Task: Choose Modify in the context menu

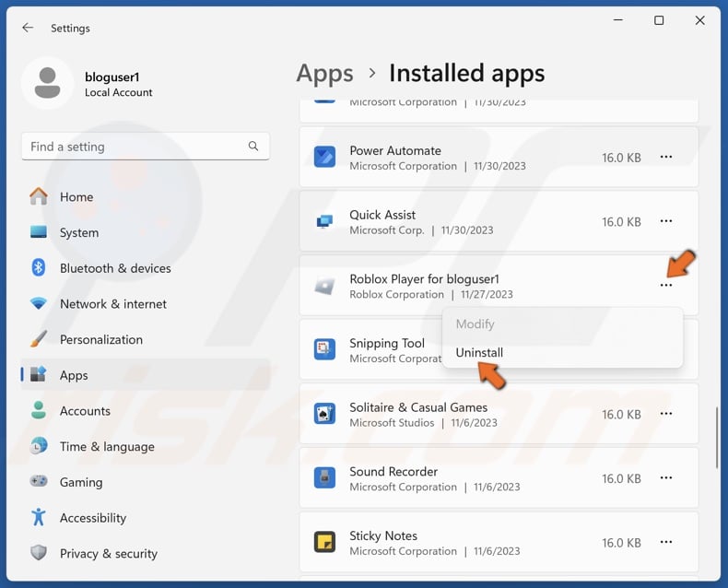Action: pyautogui.click(x=476, y=324)
